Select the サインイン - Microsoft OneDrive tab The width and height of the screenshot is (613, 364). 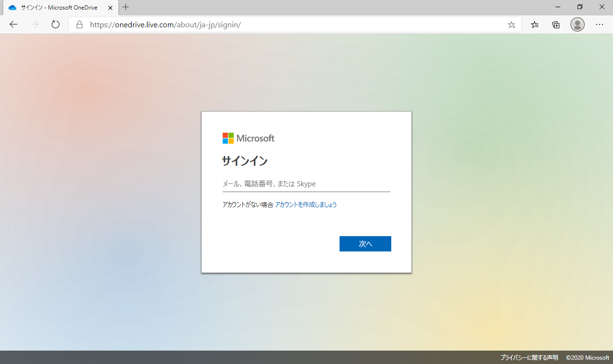[x=61, y=8]
